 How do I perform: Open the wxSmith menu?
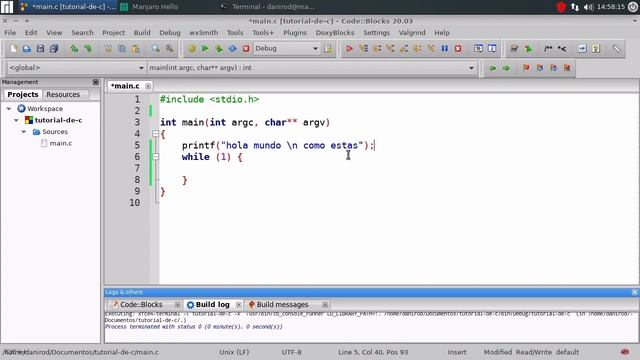(x=203, y=33)
